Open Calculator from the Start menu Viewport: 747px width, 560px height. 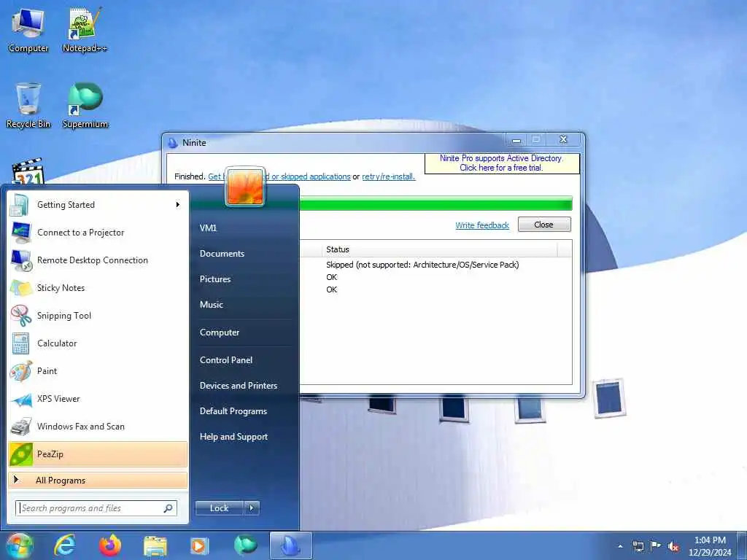98,343
